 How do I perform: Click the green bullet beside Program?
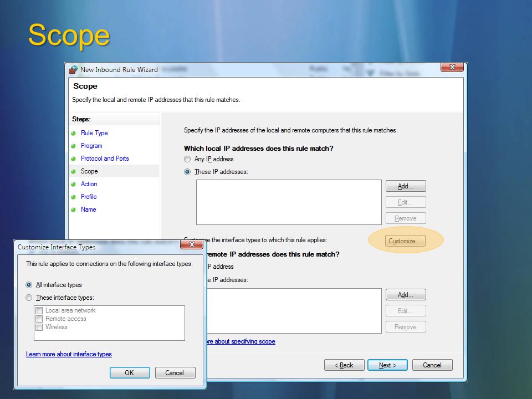pyautogui.click(x=73, y=146)
